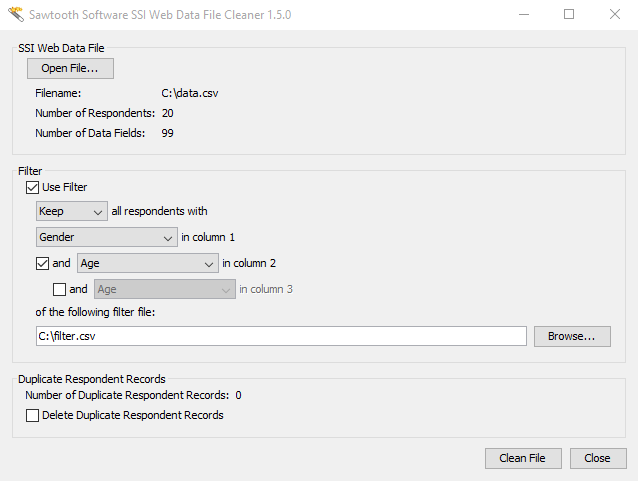Maximize the Data File Cleaner window
638x481 pixels.
[x=569, y=15]
